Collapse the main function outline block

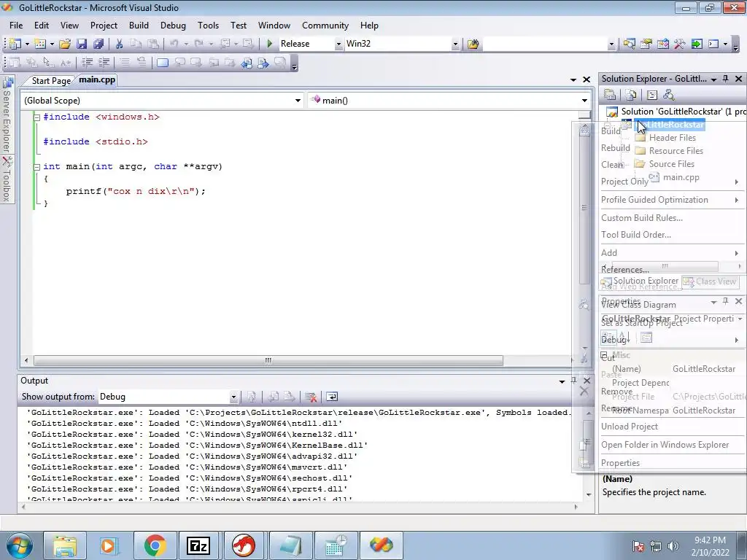[36, 167]
